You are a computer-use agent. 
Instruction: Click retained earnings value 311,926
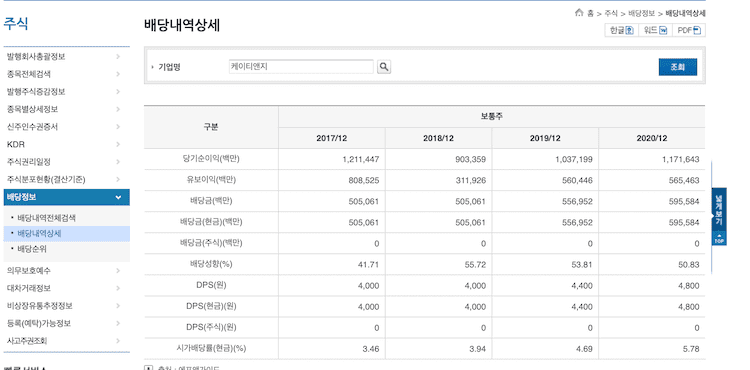471,180
